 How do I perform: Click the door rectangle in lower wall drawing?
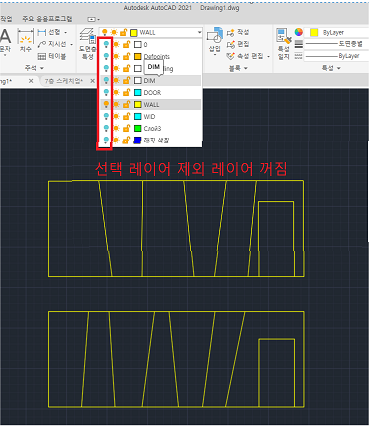277,373
